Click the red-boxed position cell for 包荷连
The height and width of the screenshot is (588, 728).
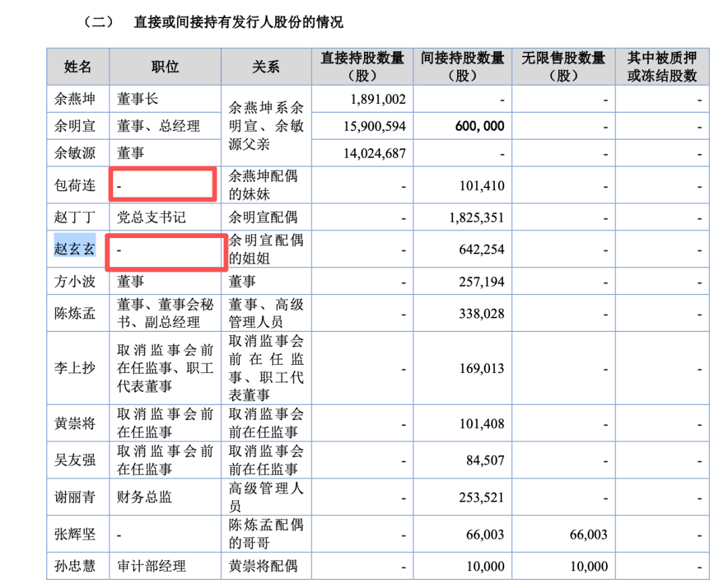[163, 184]
